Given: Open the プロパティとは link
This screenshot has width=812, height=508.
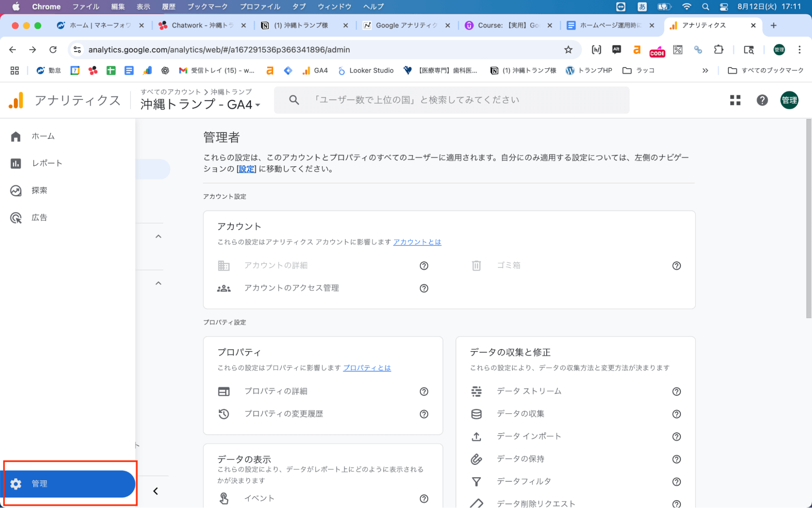Looking at the screenshot, I should 367,367.
